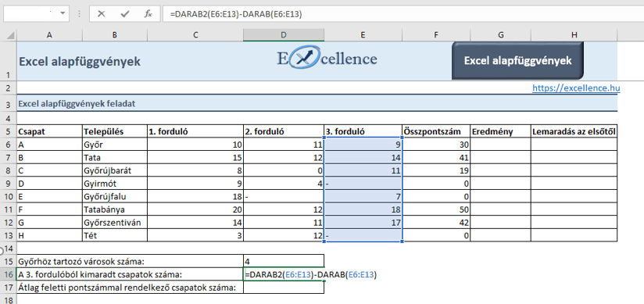This screenshot has width=644, height=304.
Task: Click the '2. forduló' header cell
Action: [x=284, y=132]
